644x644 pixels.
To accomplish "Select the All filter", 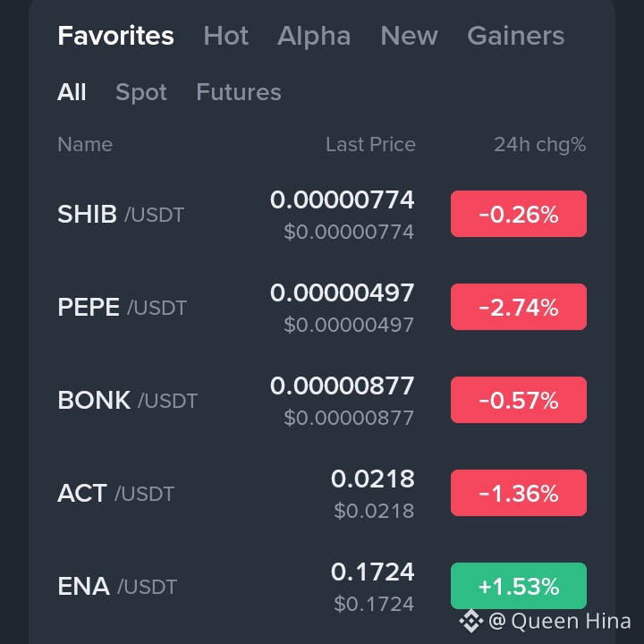I will [x=72, y=92].
